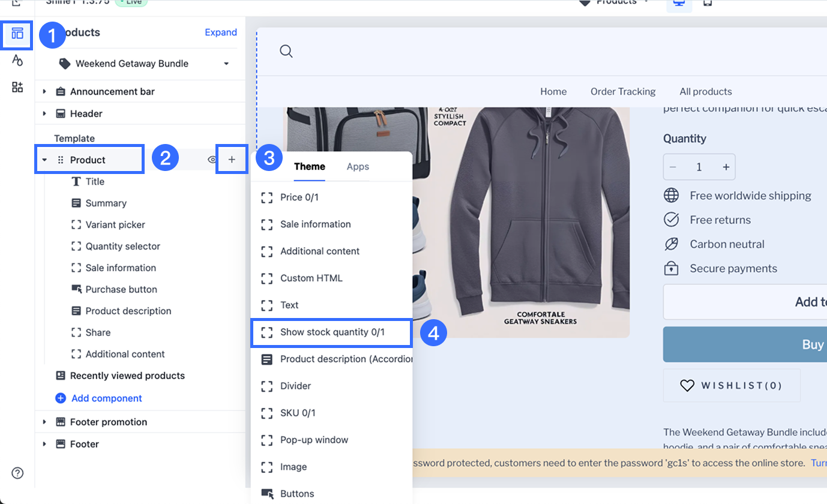Add the Custom HTML block
The image size is (827, 504).
tap(331, 278)
